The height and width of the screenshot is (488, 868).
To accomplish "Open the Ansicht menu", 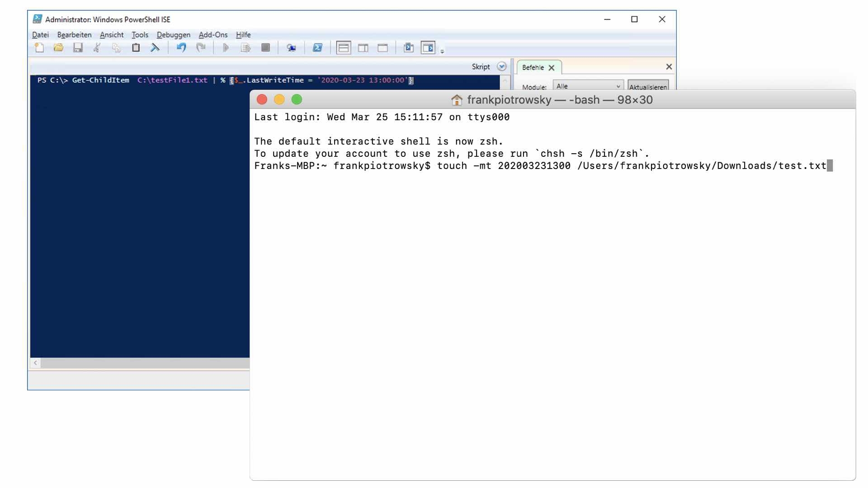I will click(112, 35).
